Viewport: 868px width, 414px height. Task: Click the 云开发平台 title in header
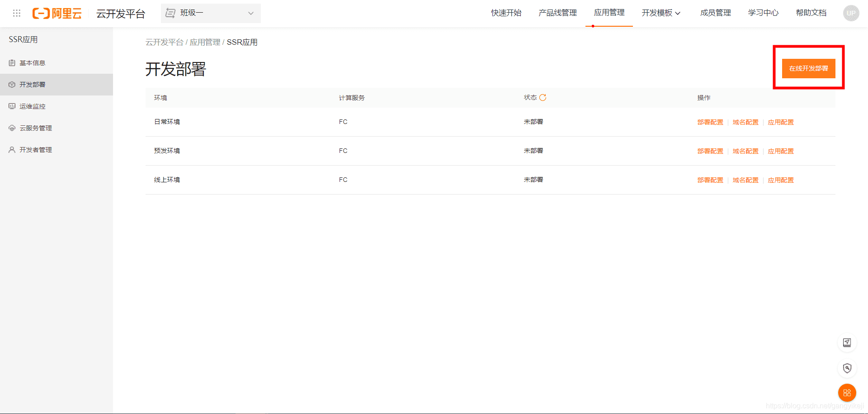coord(120,14)
